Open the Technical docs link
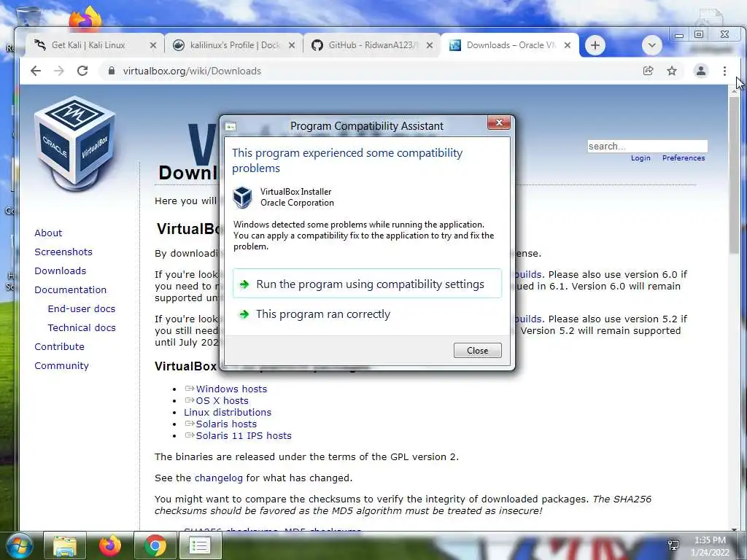The image size is (747, 560). [x=82, y=328]
